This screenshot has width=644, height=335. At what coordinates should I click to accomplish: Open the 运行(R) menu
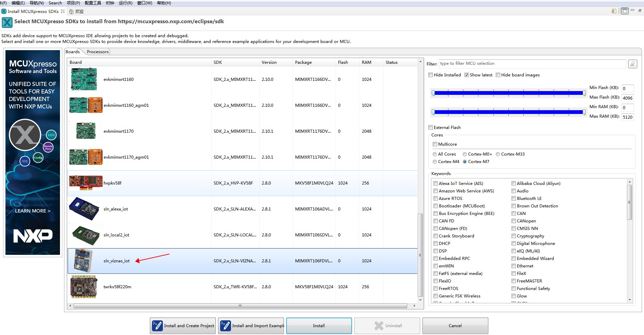click(125, 3)
